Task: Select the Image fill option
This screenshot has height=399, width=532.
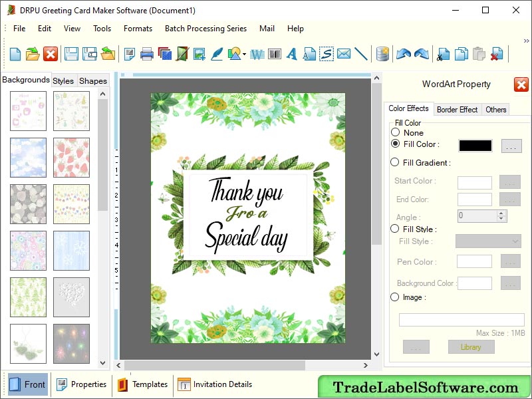Action: coord(394,297)
